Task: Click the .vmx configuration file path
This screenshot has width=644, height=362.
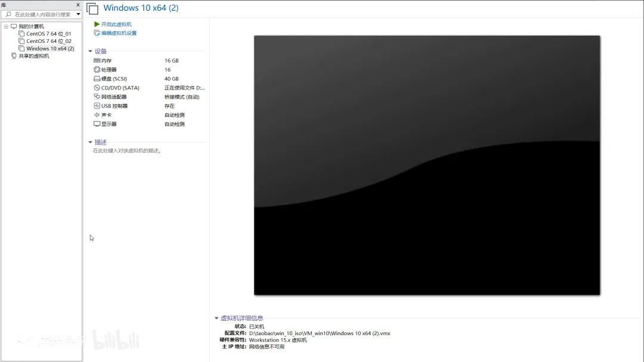Action: tap(320, 333)
